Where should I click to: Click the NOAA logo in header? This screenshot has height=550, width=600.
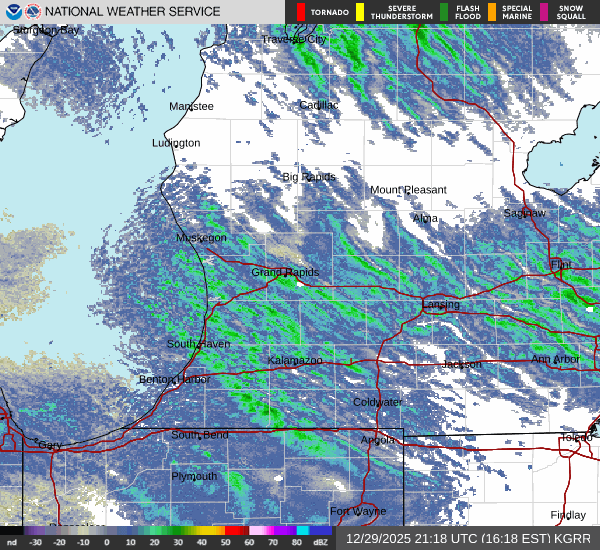(x=10, y=12)
